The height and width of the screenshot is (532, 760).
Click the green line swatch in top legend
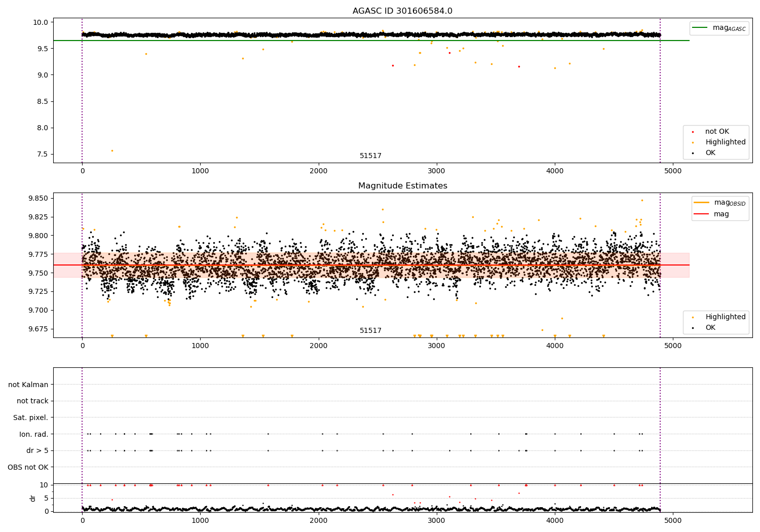click(x=700, y=28)
